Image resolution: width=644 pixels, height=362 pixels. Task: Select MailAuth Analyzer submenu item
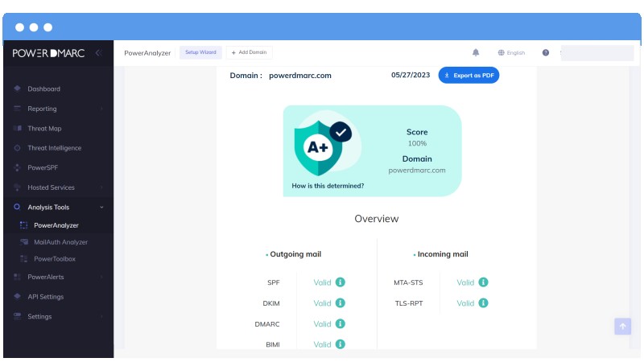point(61,242)
